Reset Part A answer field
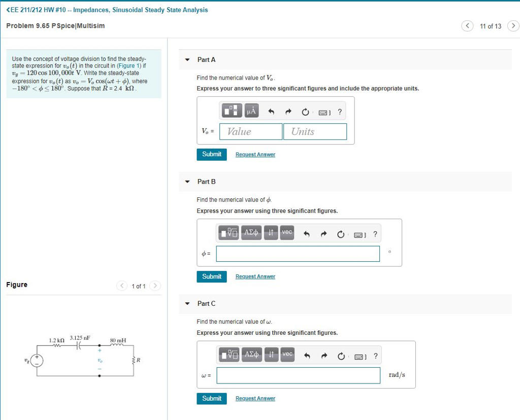Image resolution: width=520 pixels, height=420 pixels. [x=305, y=112]
